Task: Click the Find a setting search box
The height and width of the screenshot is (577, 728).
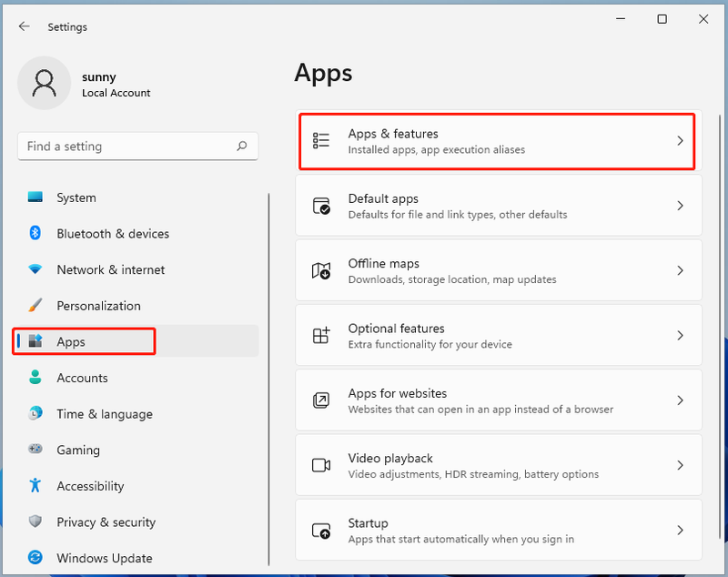Action: pos(138,147)
